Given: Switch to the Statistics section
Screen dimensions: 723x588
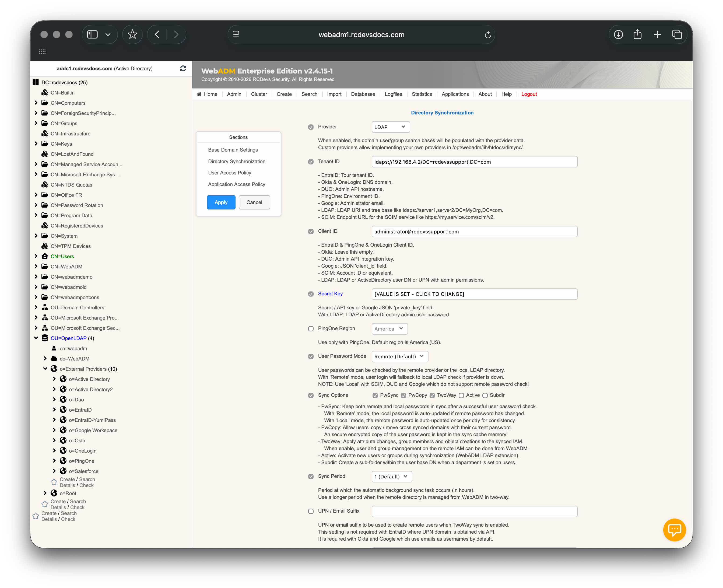Looking at the screenshot, I should pos(422,94).
